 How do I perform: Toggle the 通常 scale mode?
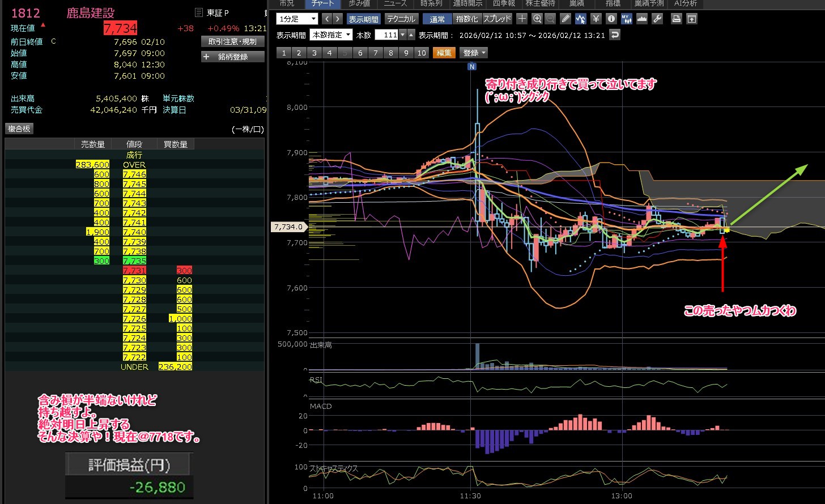click(x=437, y=19)
